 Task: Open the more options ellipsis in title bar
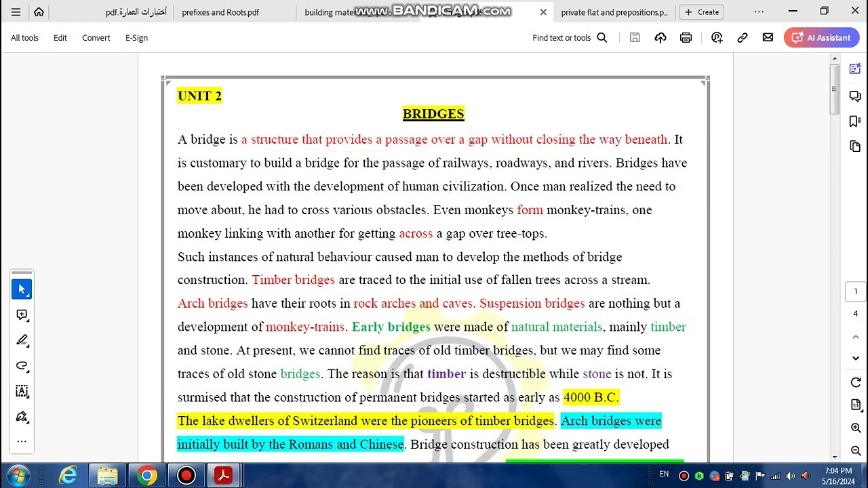click(759, 12)
